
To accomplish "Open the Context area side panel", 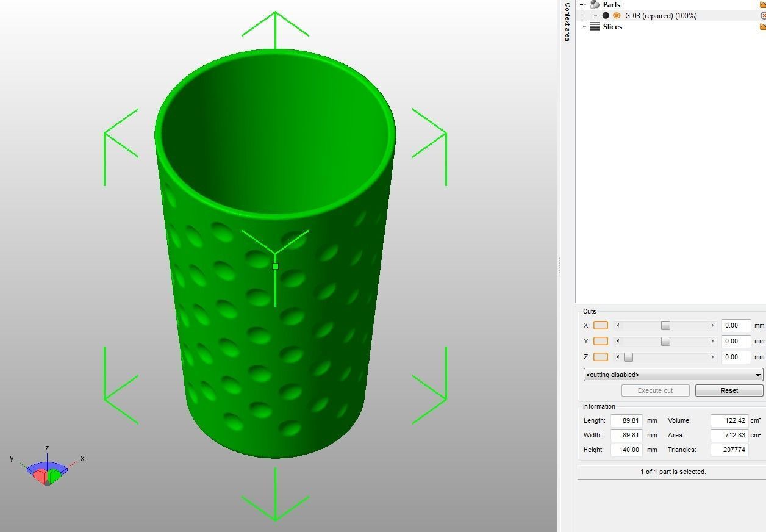I will (x=566, y=20).
